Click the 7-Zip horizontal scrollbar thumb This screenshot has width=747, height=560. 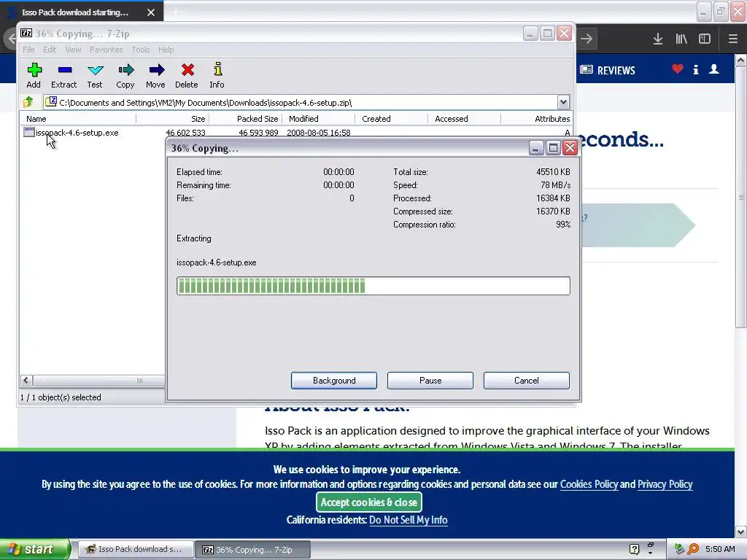click(x=99, y=381)
